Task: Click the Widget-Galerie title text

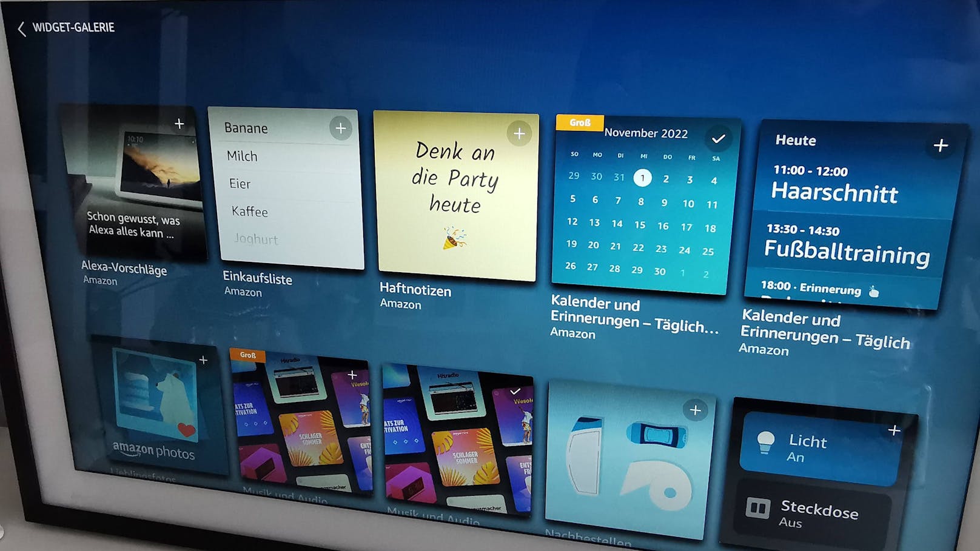Action: pyautogui.click(x=73, y=27)
